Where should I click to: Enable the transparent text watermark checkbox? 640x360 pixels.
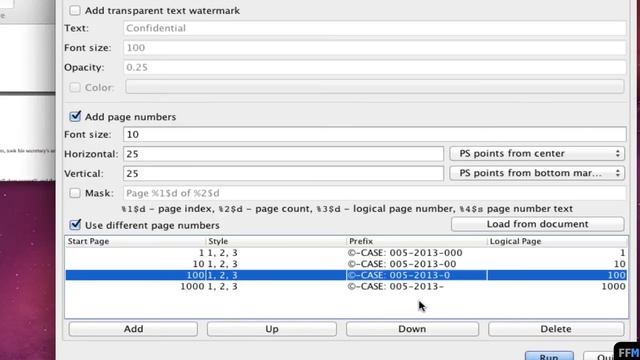pos(75,11)
